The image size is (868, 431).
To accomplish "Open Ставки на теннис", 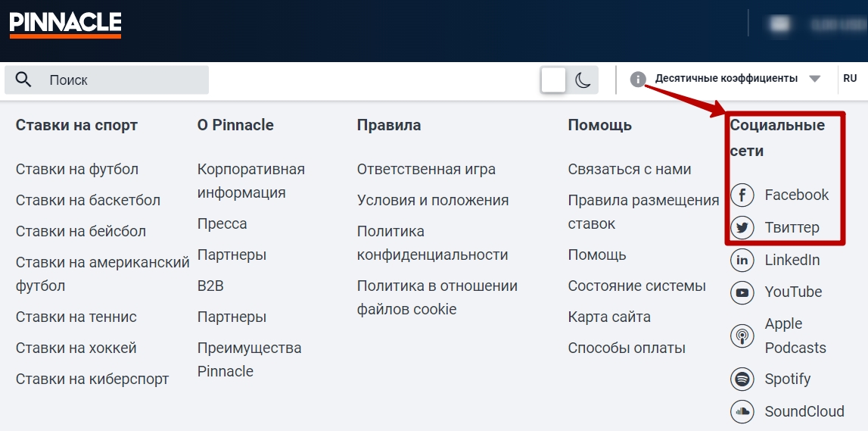I will pos(76,317).
